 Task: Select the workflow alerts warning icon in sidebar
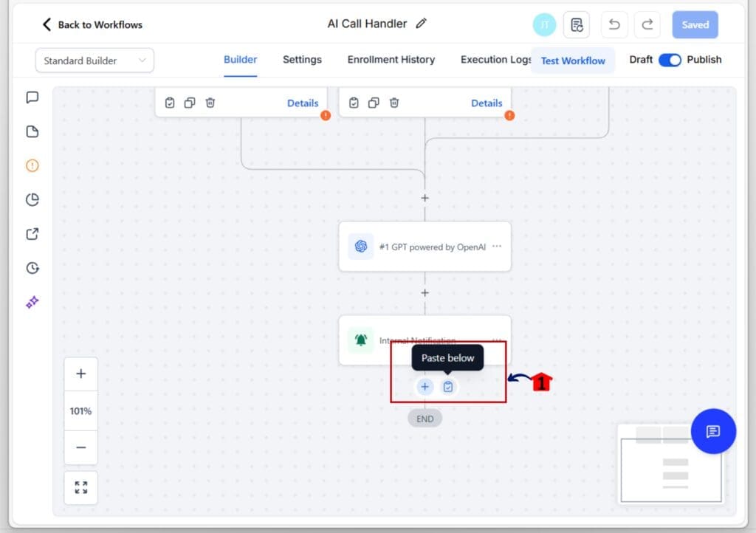click(32, 165)
